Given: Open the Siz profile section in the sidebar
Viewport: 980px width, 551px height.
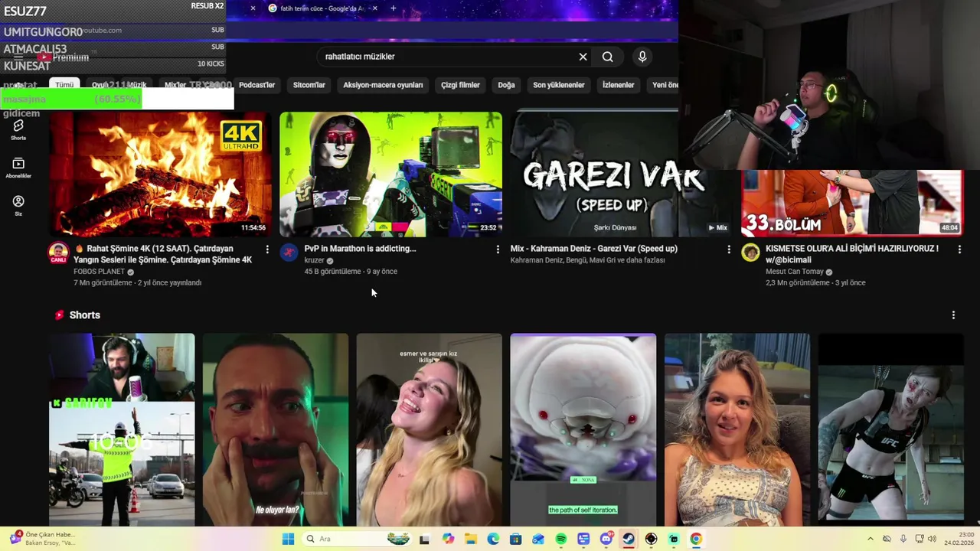Looking at the screenshot, I should (x=18, y=205).
